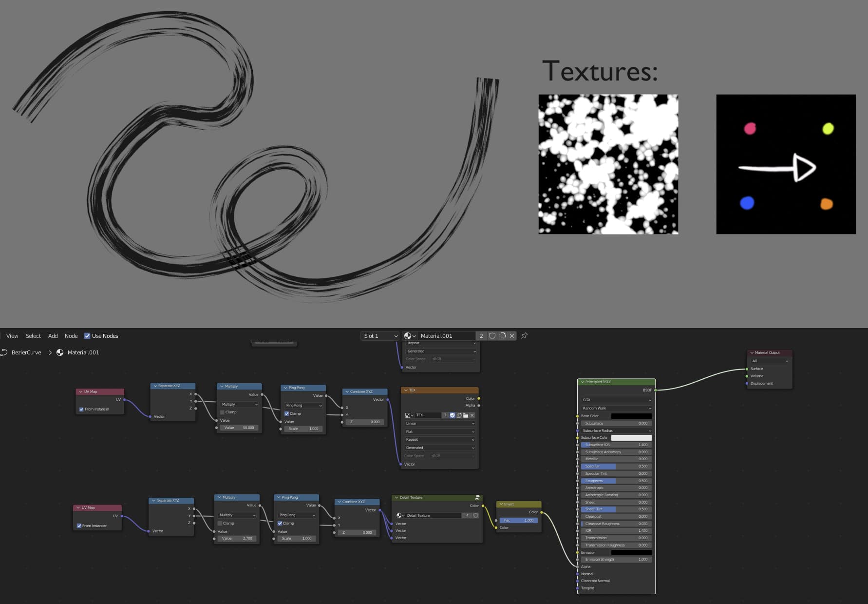
Task: Open the Add menu
Action: [x=53, y=336]
